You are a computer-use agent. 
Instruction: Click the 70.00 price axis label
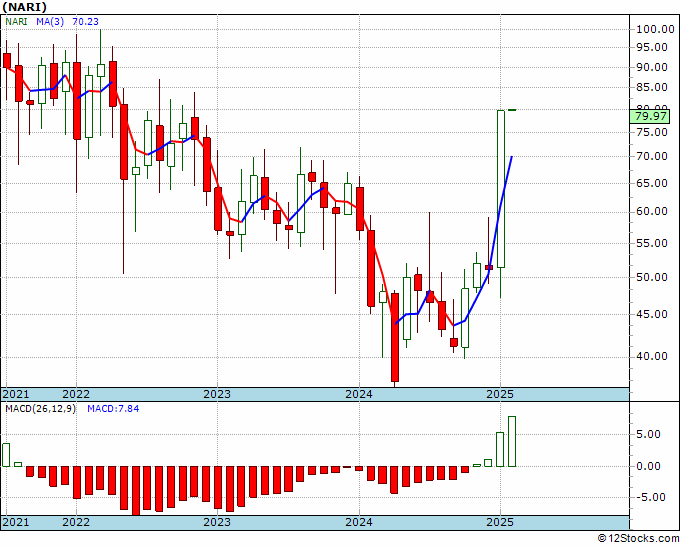tap(652, 157)
